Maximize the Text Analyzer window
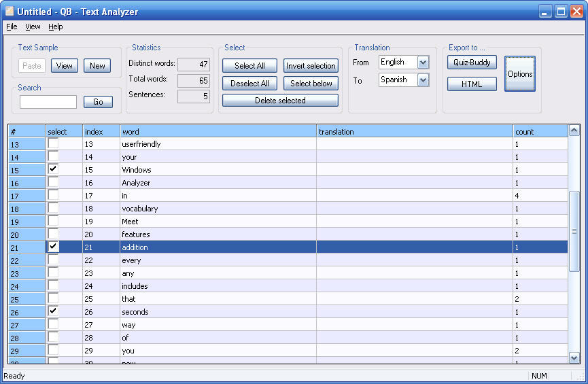 point(561,12)
